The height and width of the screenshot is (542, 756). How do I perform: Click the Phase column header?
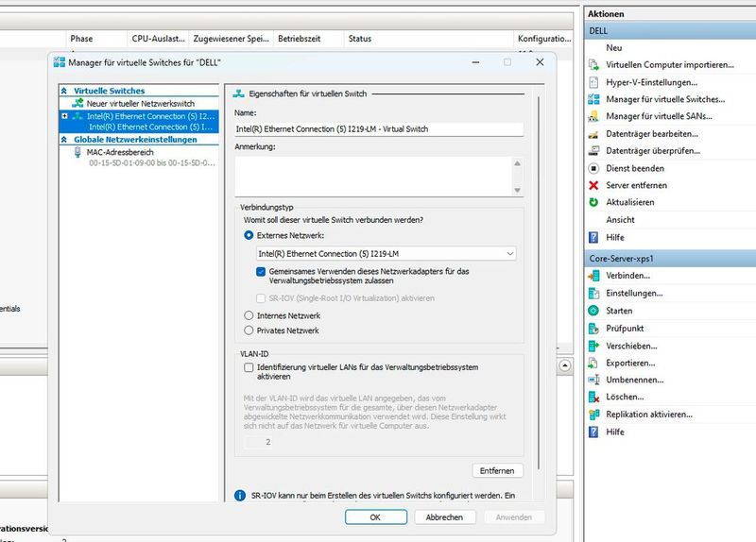[x=96, y=39]
